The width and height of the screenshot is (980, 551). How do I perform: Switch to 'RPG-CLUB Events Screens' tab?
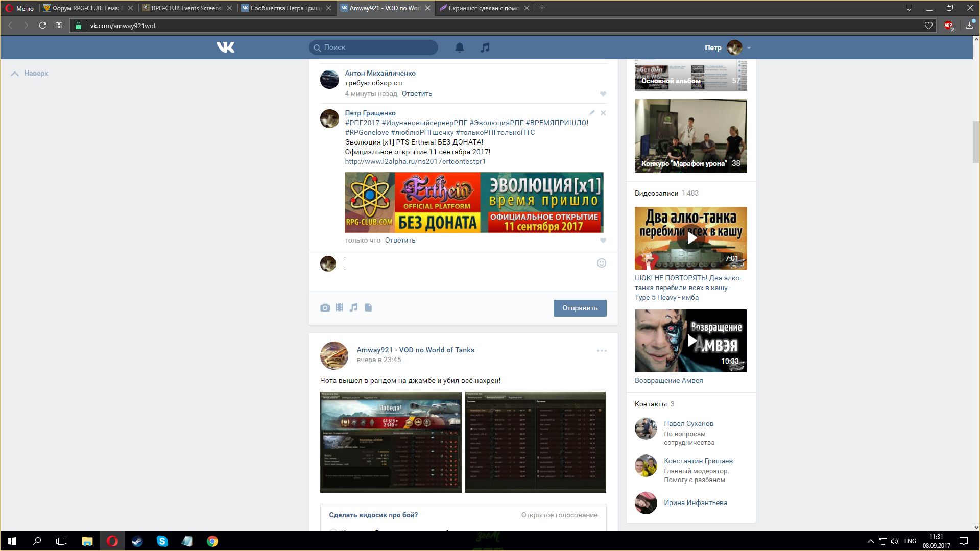186,8
